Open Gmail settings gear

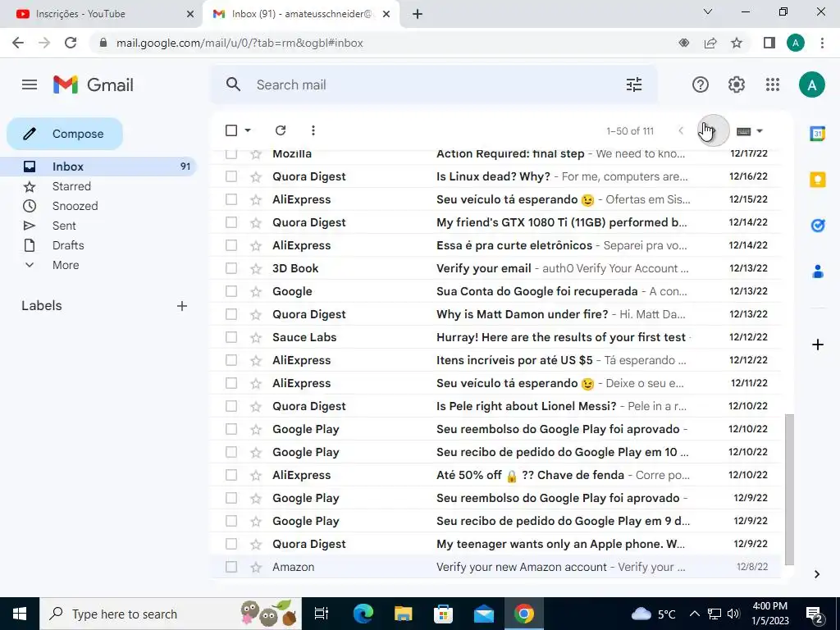tap(737, 84)
